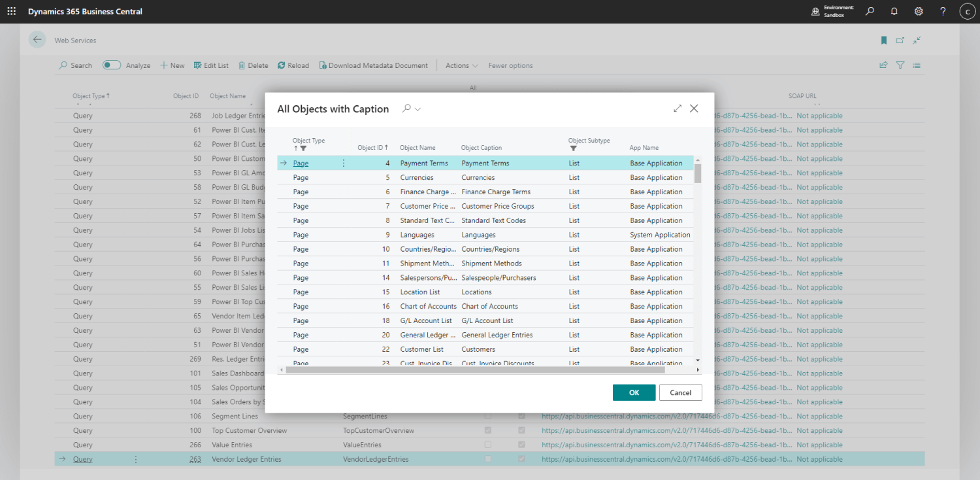Close the All Objects with Caption dialog

point(694,109)
